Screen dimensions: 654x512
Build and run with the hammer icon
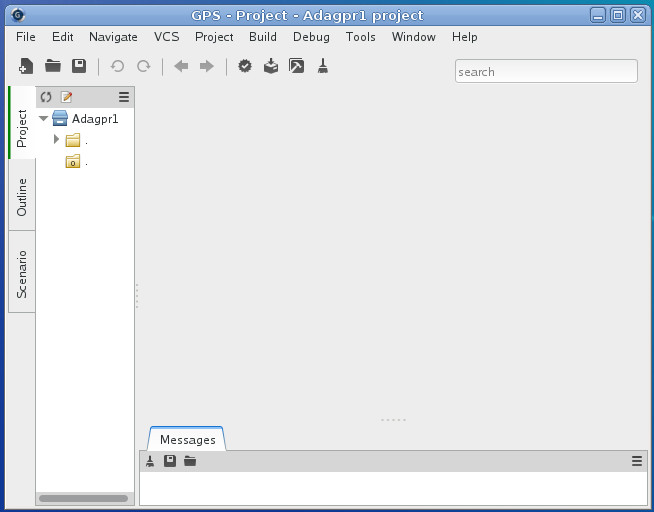(297, 66)
